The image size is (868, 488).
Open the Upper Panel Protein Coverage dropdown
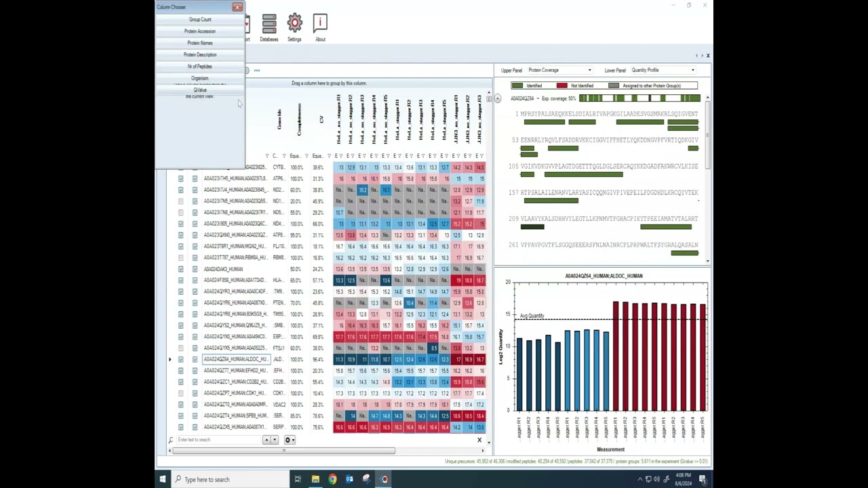(x=559, y=70)
